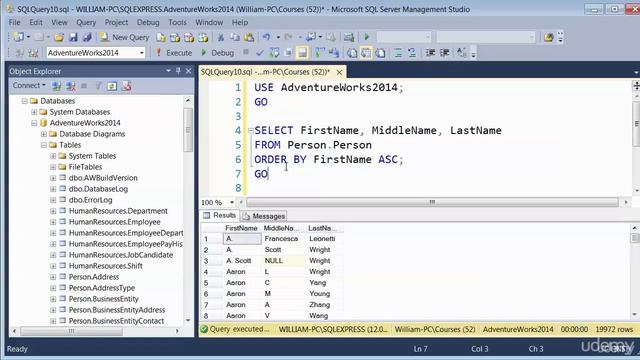Collapse the Databases tree node
This screenshot has width=640, height=360.
click(x=24, y=101)
